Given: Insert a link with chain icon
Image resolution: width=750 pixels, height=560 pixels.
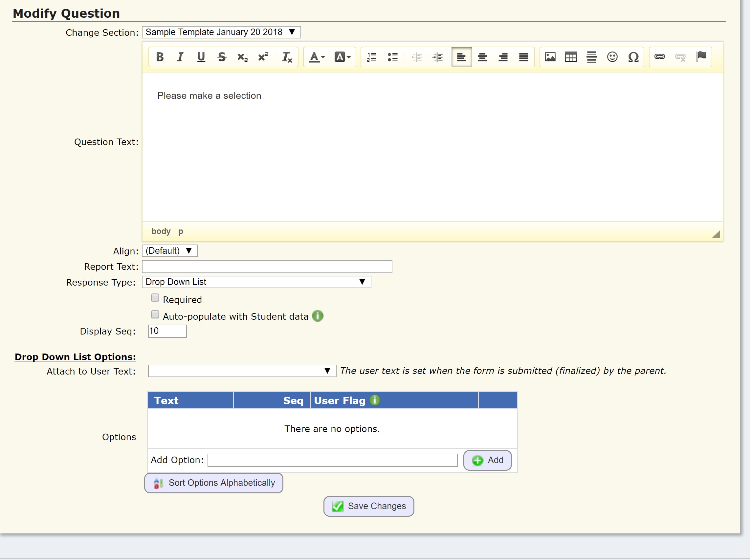Looking at the screenshot, I should 659,56.
